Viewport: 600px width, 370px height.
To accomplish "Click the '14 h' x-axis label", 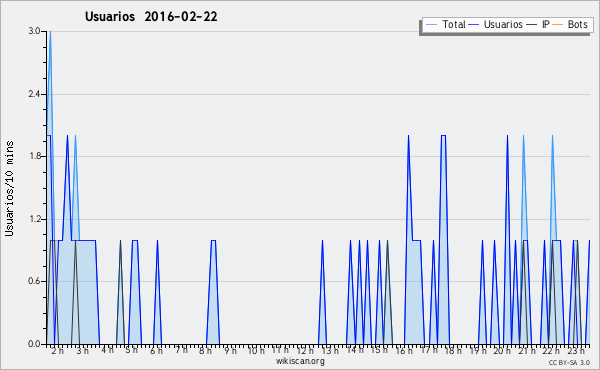I will click(x=355, y=350).
